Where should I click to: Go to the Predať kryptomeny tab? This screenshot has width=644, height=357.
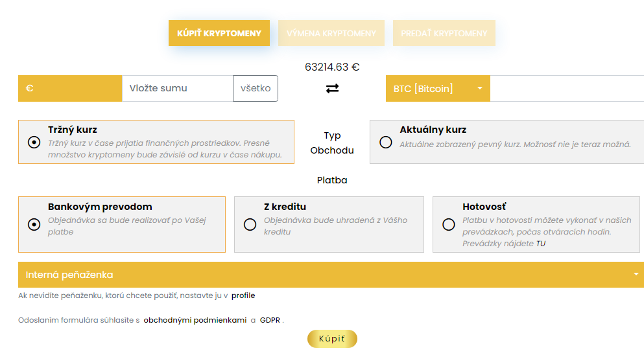(x=444, y=33)
